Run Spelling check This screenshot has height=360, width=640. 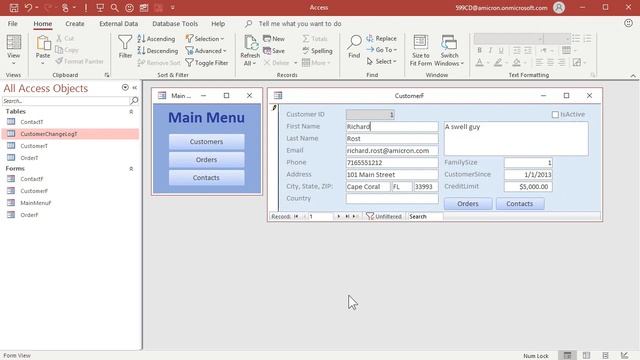tap(318, 51)
